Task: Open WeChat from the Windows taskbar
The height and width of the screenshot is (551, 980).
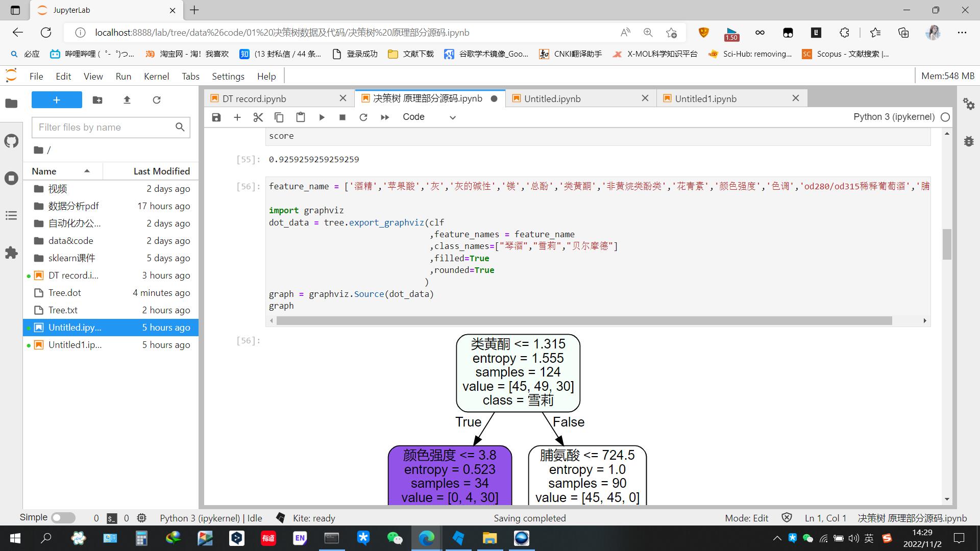Action: pos(395,538)
